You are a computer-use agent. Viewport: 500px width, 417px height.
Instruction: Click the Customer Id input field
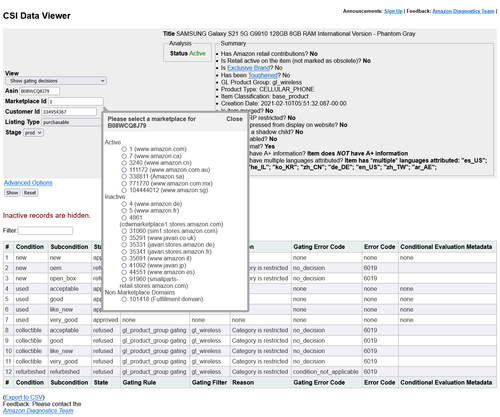pos(69,112)
